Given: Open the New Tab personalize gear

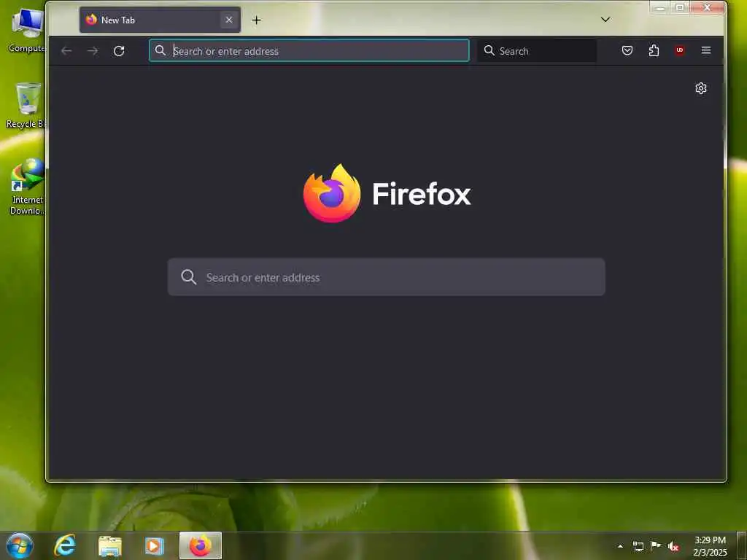Looking at the screenshot, I should click(701, 88).
